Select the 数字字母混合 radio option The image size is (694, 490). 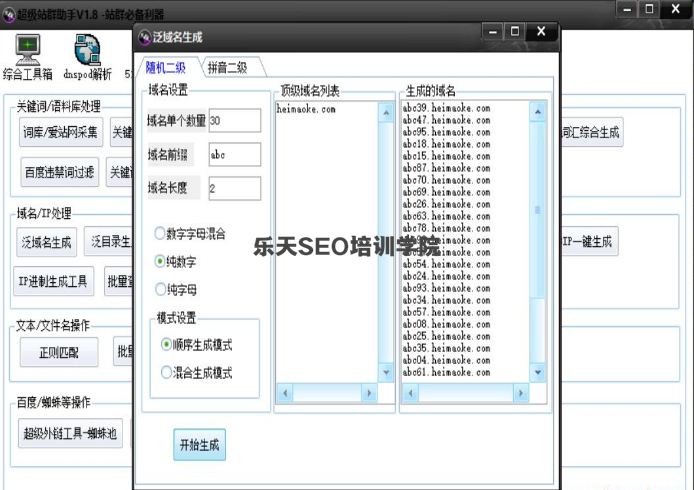tap(160, 233)
